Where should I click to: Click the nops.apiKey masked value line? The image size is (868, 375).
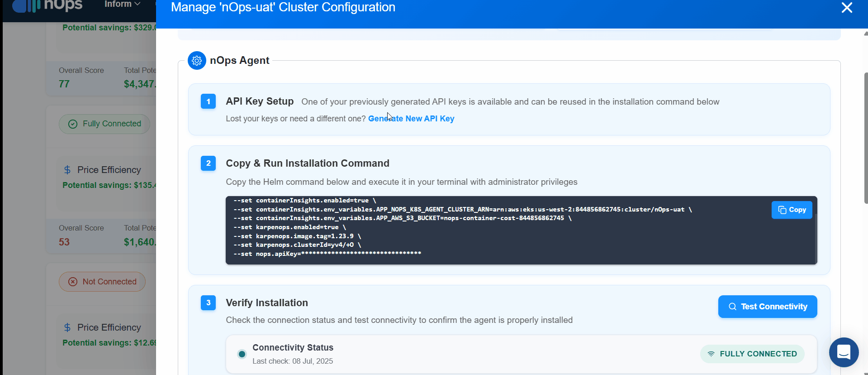(x=327, y=254)
